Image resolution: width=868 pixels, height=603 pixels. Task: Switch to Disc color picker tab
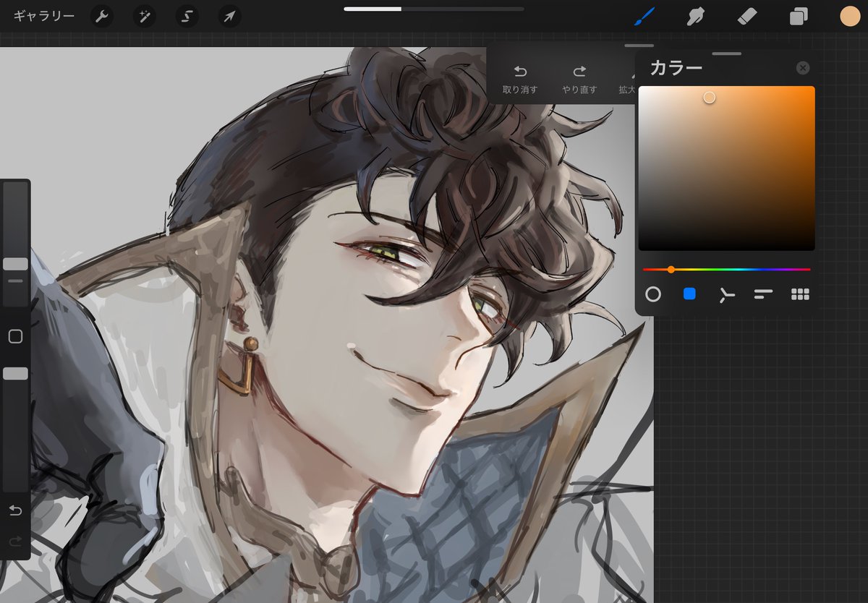tap(653, 294)
